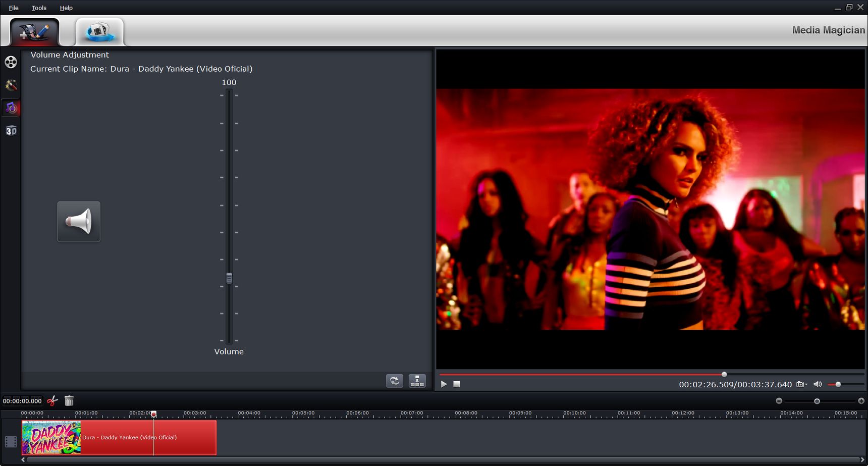
Task: Open the effects magic wand panel
Action: (11, 85)
